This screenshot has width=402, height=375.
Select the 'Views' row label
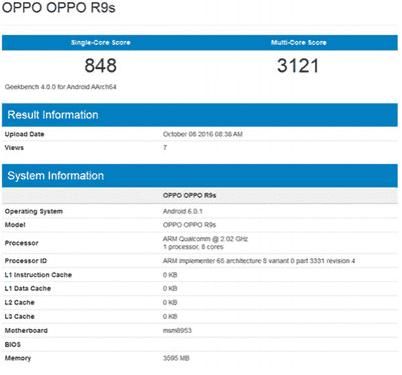tap(14, 148)
